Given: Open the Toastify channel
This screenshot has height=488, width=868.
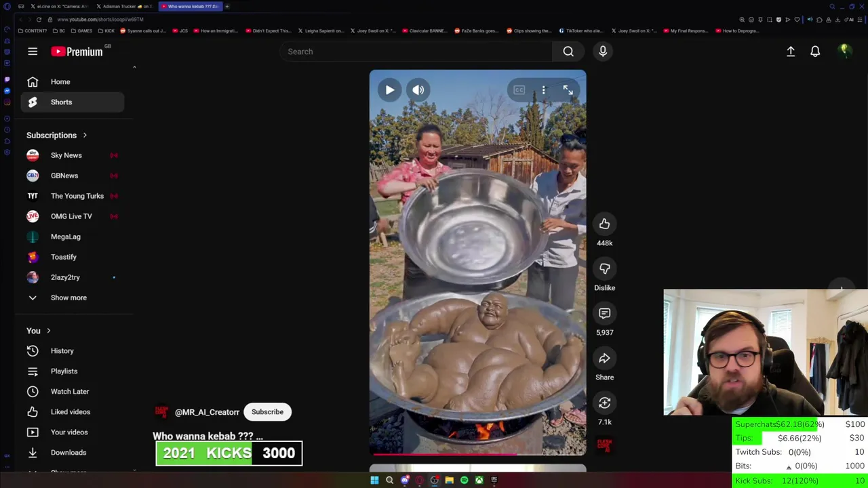Looking at the screenshot, I should (73, 257).
